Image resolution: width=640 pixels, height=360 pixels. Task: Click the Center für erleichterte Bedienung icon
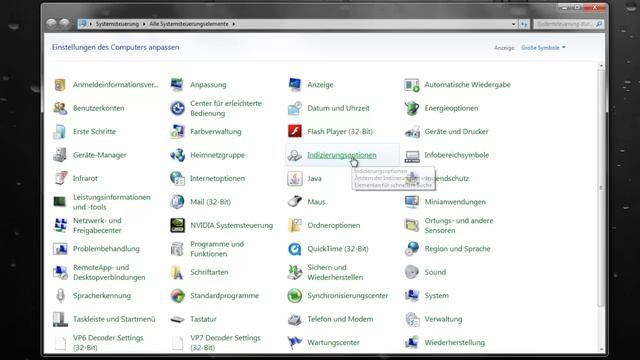click(x=177, y=108)
